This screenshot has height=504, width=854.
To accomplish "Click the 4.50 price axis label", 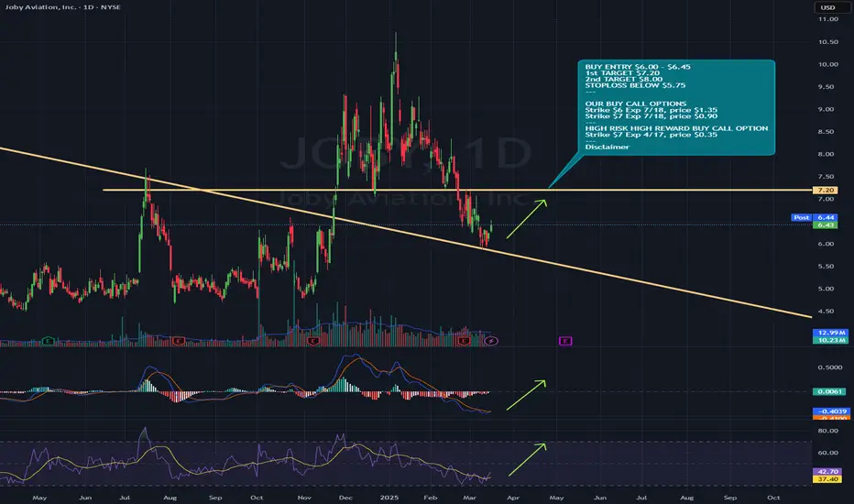I will [x=827, y=312].
